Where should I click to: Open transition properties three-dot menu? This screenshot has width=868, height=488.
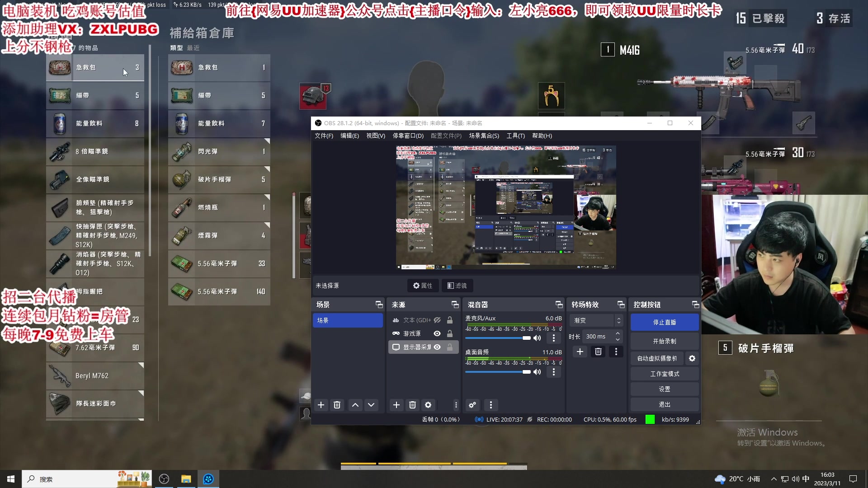click(616, 352)
